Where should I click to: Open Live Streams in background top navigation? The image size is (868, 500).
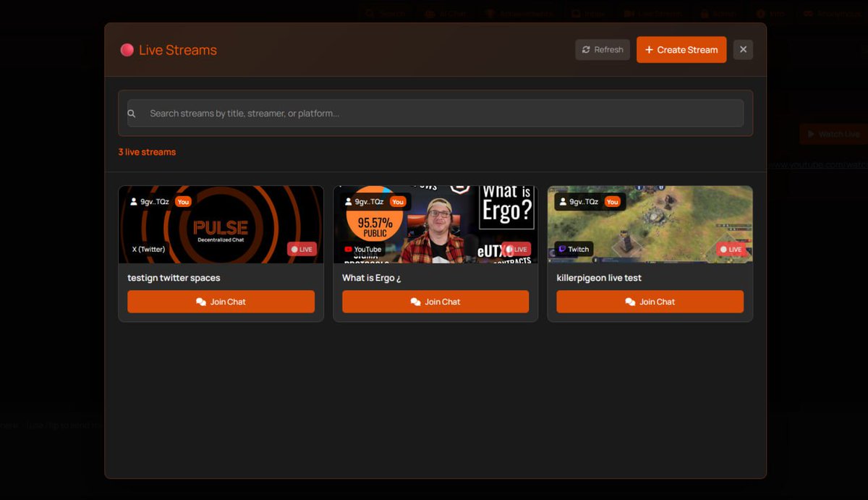(654, 13)
